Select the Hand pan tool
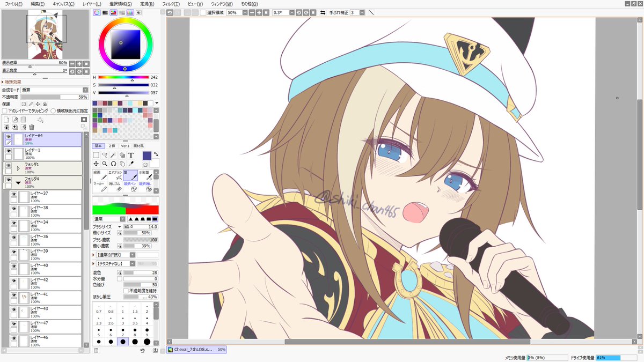The width and height of the screenshot is (644, 362). pos(122,164)
